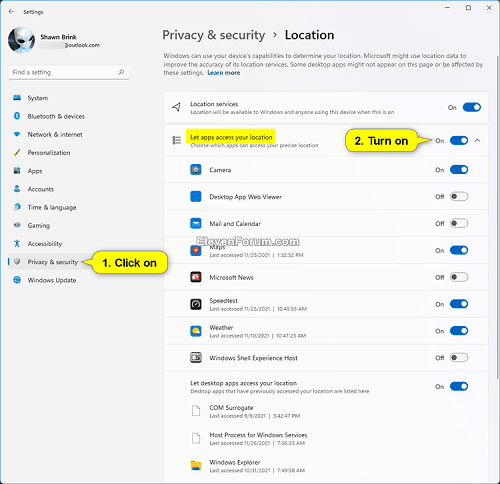
Task: Click the Desktop App Web Viewer icon
Action: pos(196,196)
